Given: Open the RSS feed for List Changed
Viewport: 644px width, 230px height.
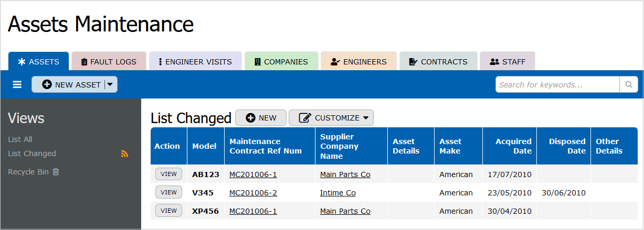Looking at the screenshot, I should [124, 154].
